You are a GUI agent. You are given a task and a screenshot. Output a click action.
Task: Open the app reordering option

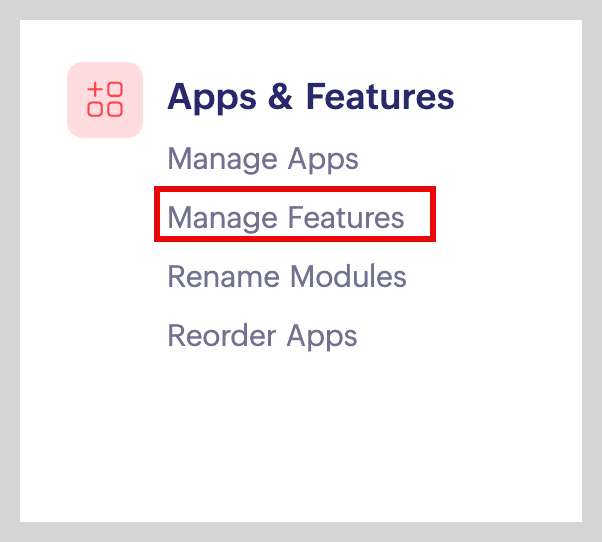tap(262, 335)
